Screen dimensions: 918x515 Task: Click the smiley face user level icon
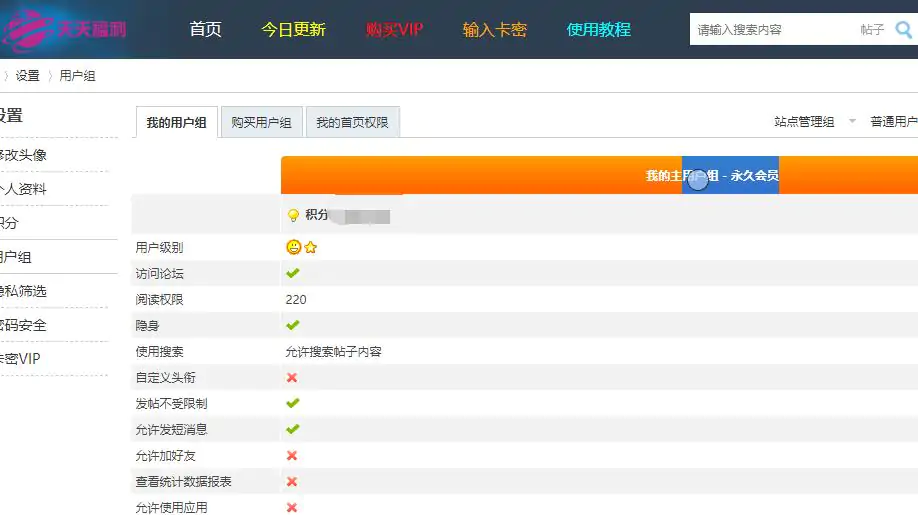293,247
